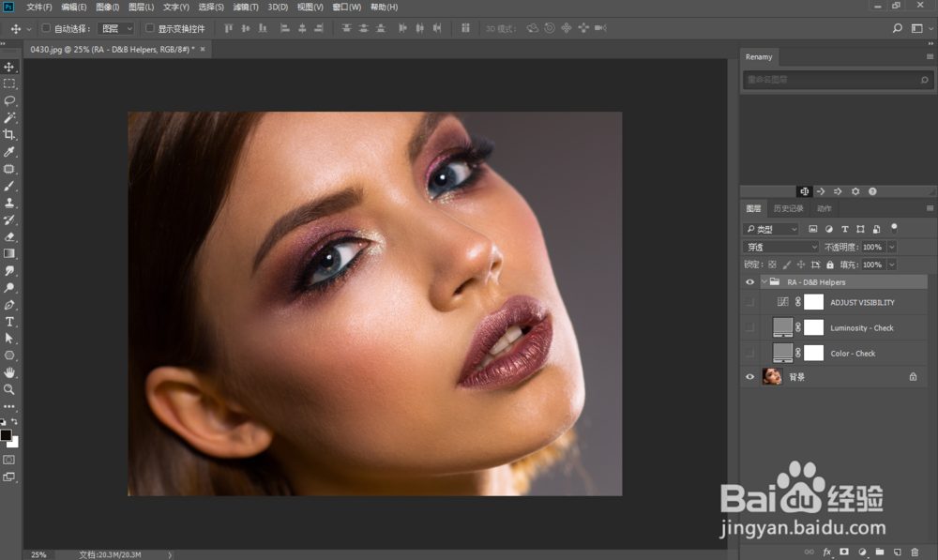
Task: Add layer style fx button
Action: pos(826,552)
